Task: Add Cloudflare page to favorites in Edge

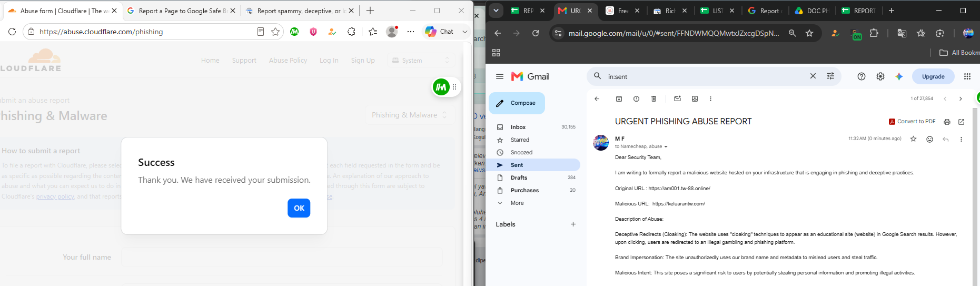Action: pyautogui.click(x=275, y=32)
